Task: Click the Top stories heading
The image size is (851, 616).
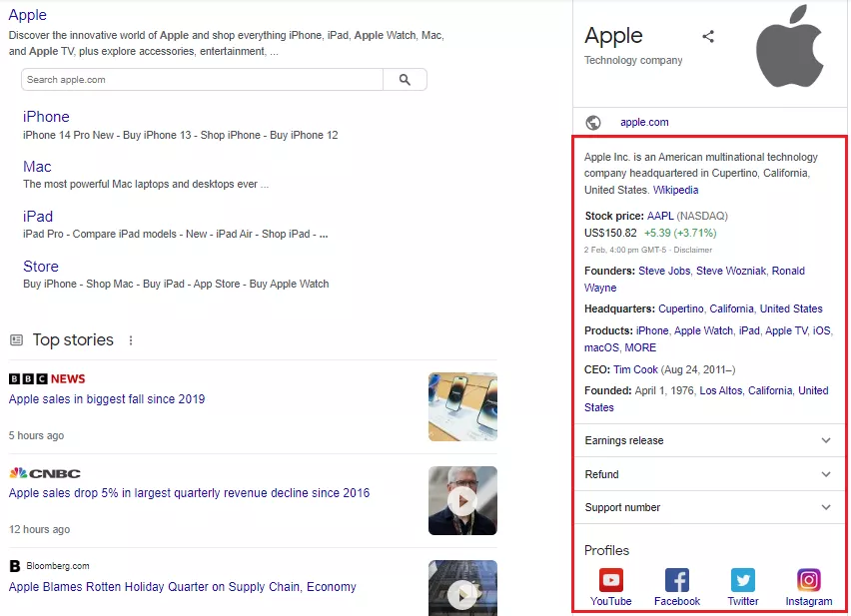Action: [73, 340]
